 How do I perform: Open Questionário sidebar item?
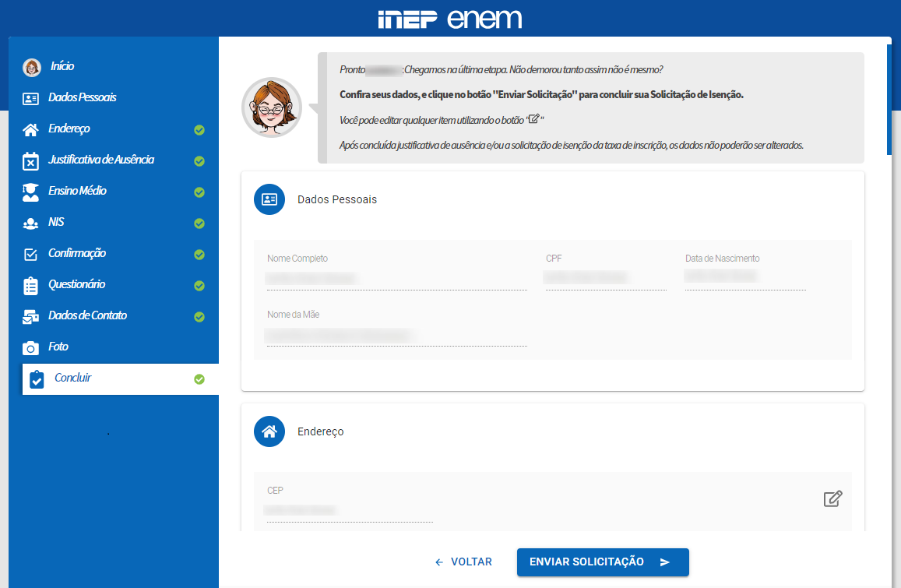click(x=76, y=284)
